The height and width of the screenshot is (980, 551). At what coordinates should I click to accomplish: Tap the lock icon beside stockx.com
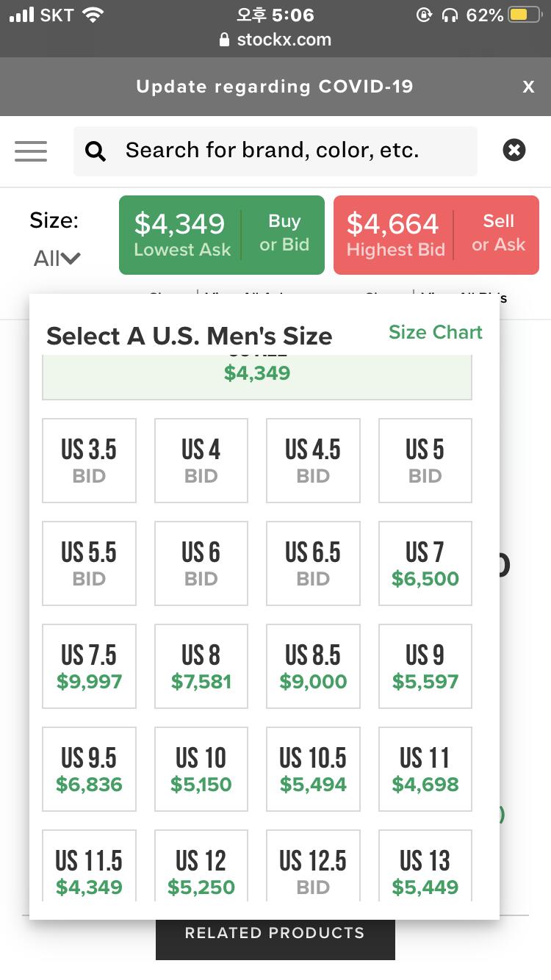pyautogui.click(x=225, y=40)
